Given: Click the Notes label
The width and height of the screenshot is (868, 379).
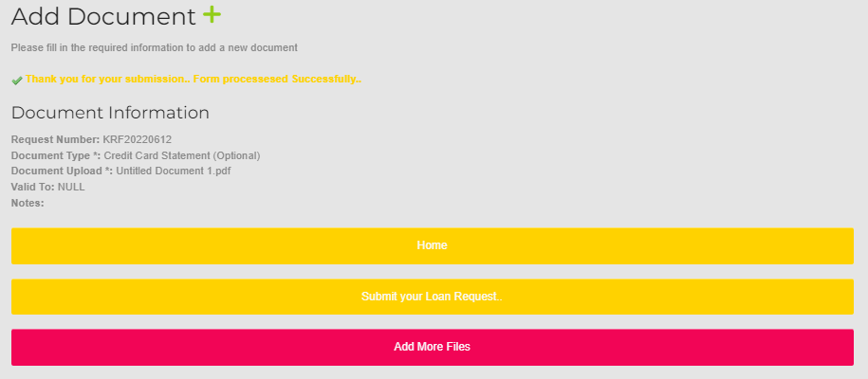Looking at the screenshot, I should [28, 203].
